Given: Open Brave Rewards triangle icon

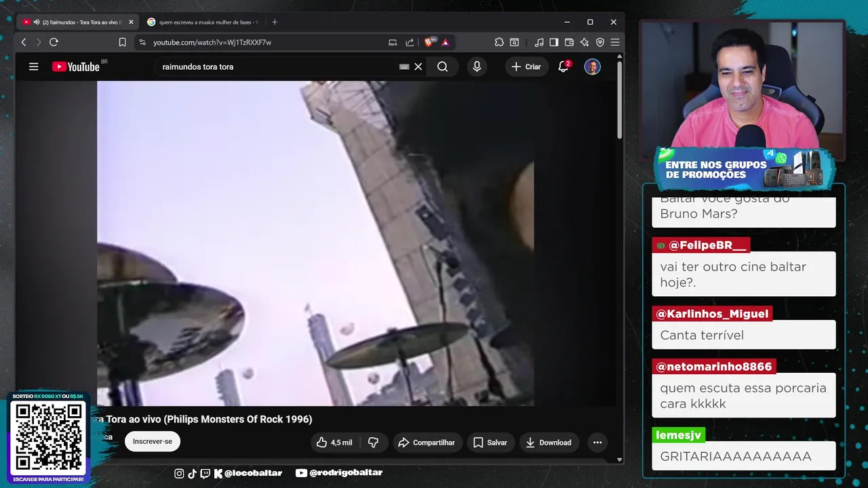Looking at the screenshot, I should point(446,42).
